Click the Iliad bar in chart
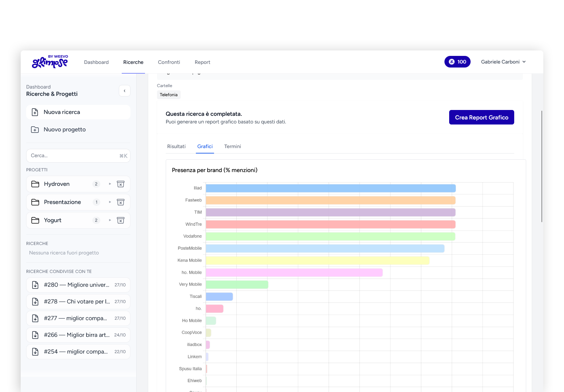The image size is (564, 392). click(331, 188)
